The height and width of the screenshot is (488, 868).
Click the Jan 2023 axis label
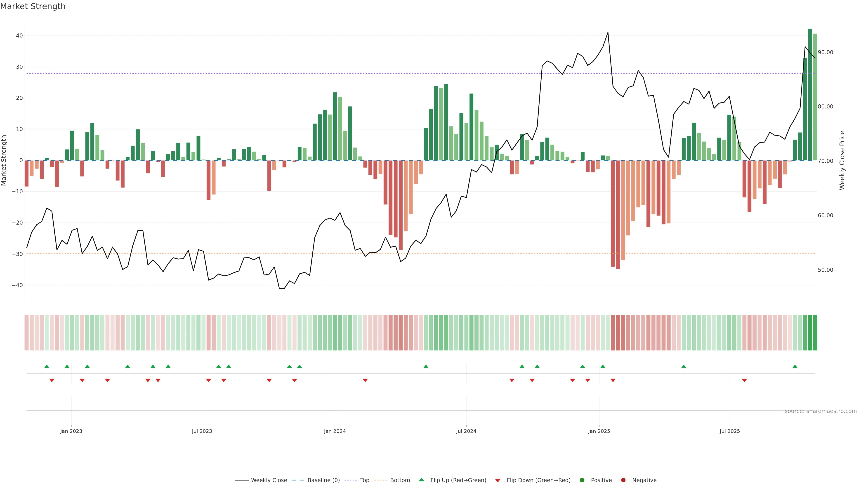tap(71, 431)
